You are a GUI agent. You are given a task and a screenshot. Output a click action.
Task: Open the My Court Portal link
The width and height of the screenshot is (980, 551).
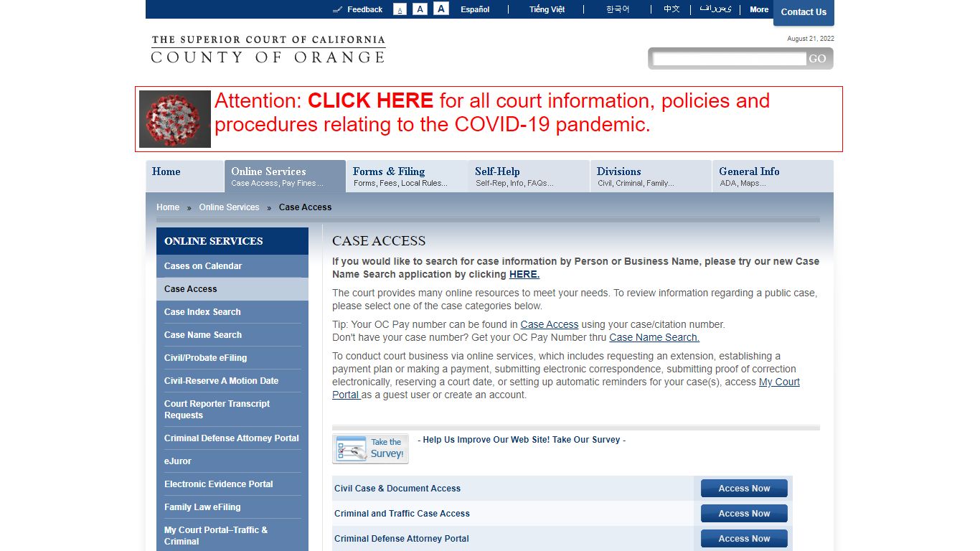pos(779,382)
